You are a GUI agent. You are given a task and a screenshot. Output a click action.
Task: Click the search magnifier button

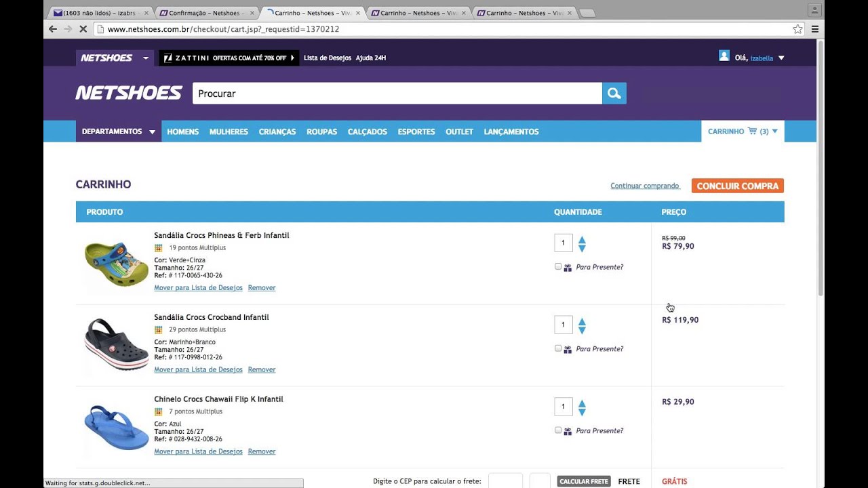(x=614, y=94)
